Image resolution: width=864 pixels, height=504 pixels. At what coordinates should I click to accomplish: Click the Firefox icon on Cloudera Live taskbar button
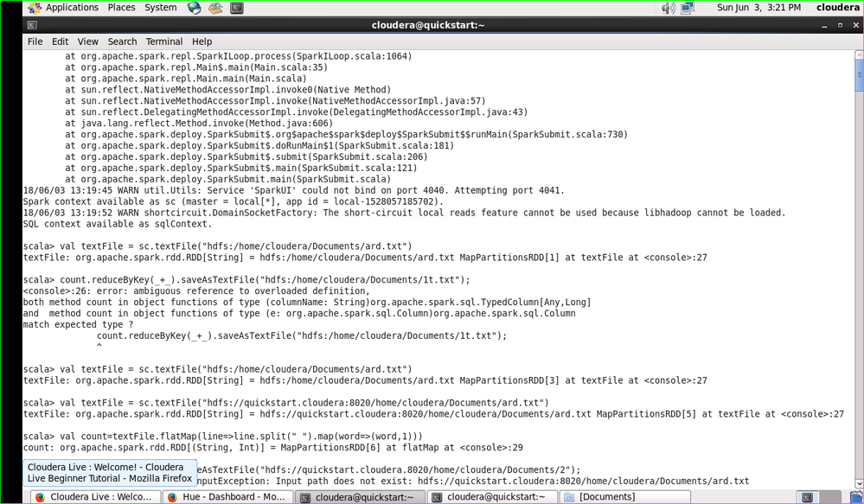coord(40,497)
